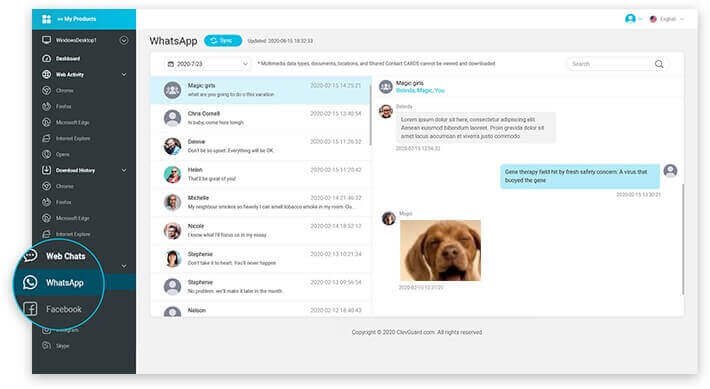Open My Products grid icon
Image resolution: width=710 pixels, height=389 pixels.
[x=46, y=19]
